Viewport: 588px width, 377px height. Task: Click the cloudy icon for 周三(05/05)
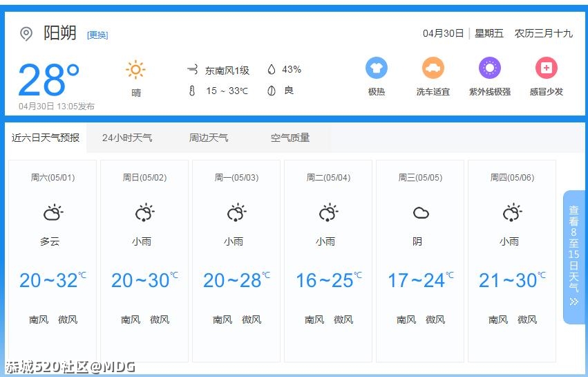421,213
